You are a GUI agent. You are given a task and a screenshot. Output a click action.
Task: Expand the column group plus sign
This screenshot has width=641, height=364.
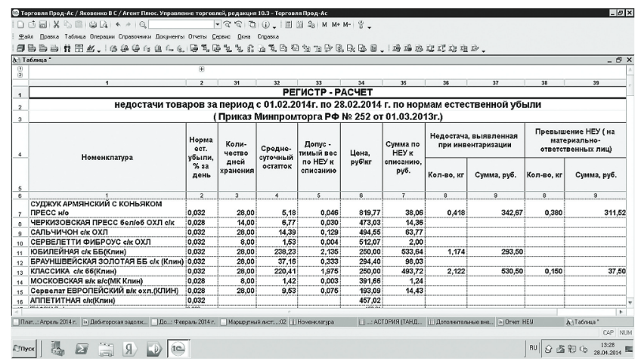[201, 68]
